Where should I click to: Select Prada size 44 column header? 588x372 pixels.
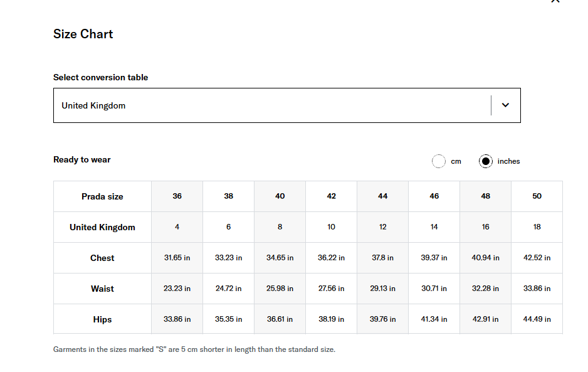(x=382, y=196)
